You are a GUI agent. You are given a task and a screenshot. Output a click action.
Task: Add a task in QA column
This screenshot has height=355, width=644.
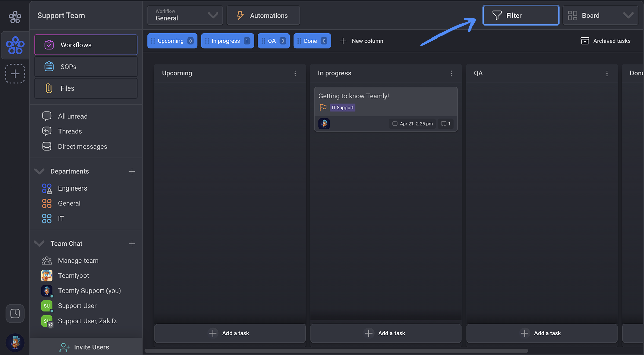(542, 333)
